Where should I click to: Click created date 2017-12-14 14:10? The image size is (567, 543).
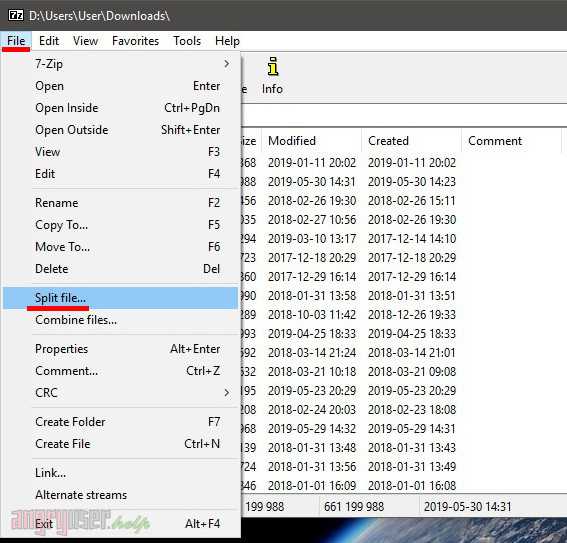(412, 239)
